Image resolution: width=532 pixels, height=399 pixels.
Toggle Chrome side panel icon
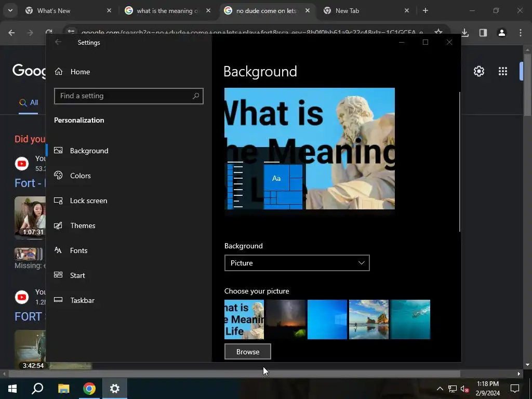click(483, 33)
